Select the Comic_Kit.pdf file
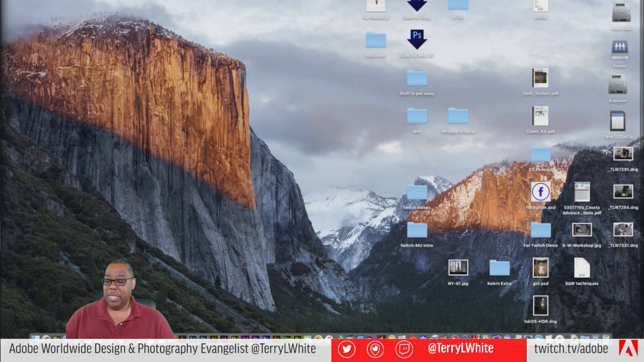Screen dimensions: 644x362 point(540,116)
